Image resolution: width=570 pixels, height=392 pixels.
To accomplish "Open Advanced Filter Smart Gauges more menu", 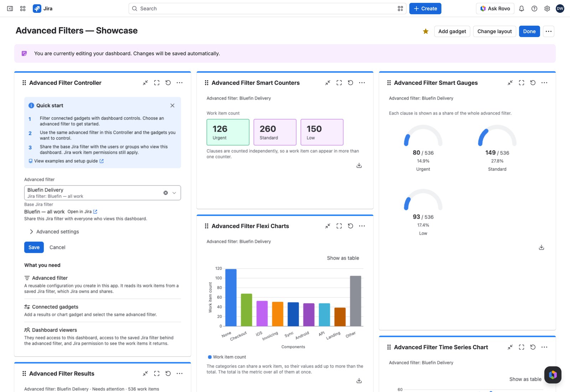I will pos(544,83).
